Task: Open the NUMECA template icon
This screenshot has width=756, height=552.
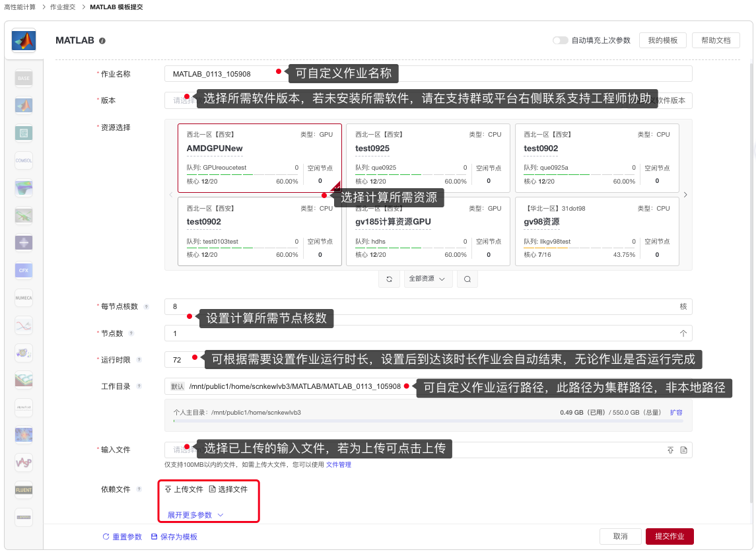Action: tap(24, 298)
